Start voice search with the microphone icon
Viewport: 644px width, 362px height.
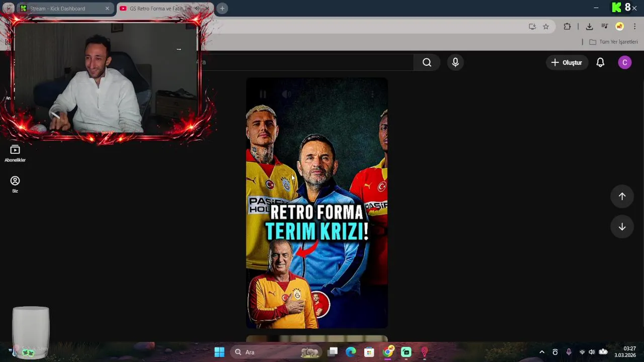[455, 62]
